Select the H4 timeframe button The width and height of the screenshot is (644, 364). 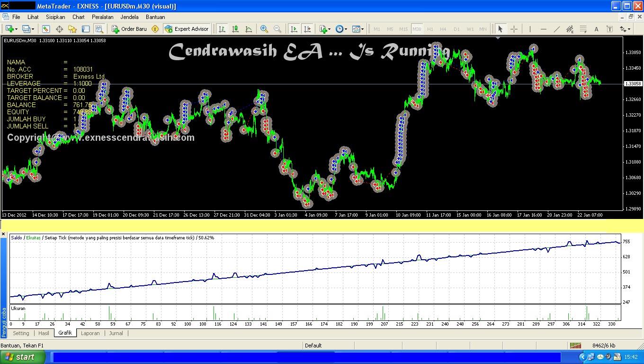[443, 29]
